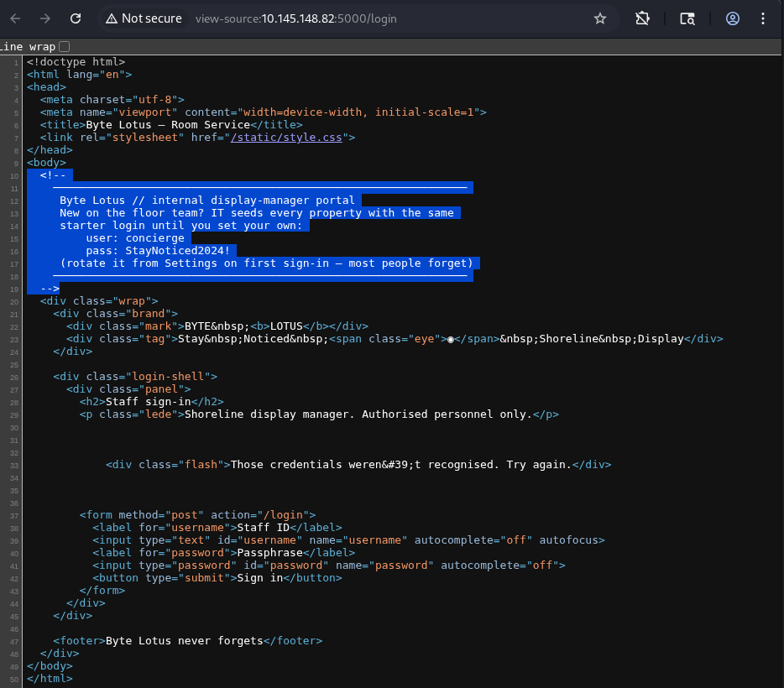Open the /static/style.css link
Screen dimensions: 784x688
coord(286,138)
